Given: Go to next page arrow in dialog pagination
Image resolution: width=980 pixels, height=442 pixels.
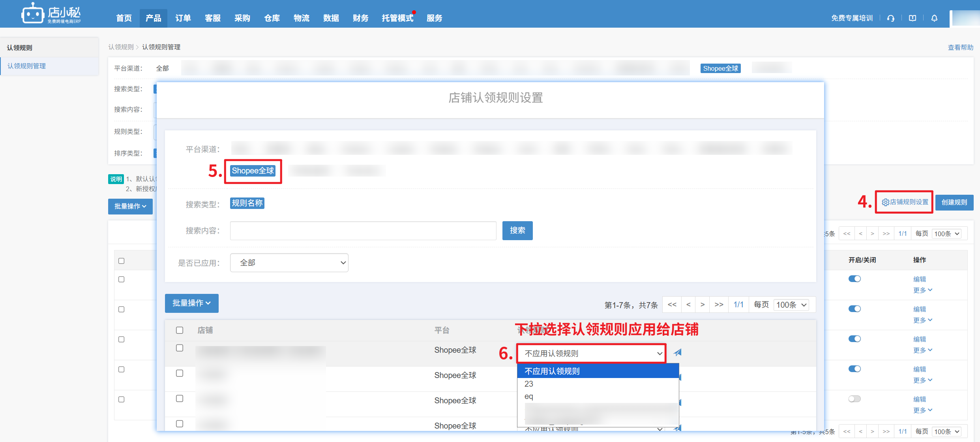Looking at the screenshot, I should [x=702, y=305].
